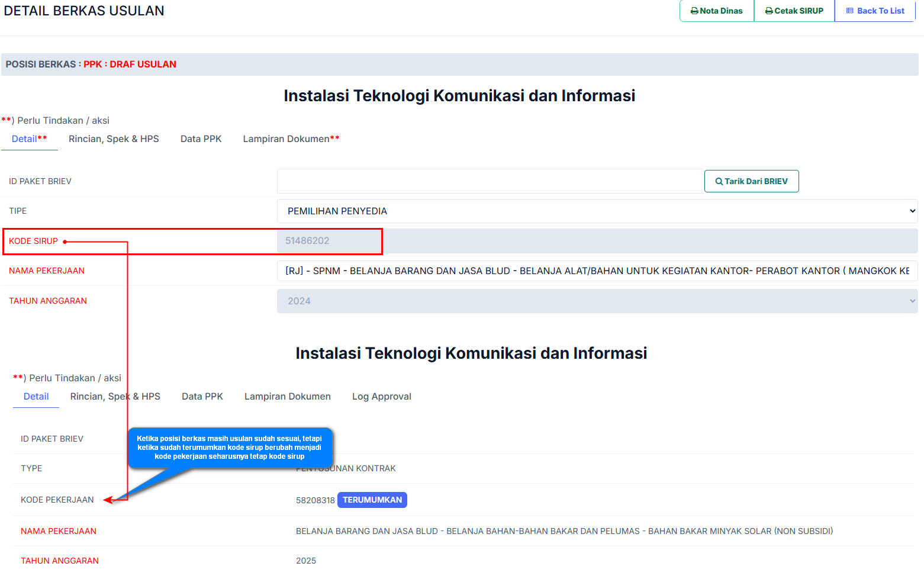Open the lower Lampiran Dokumen tab
The height and width of the screenshot is (579, 924).
click(287, 397)
